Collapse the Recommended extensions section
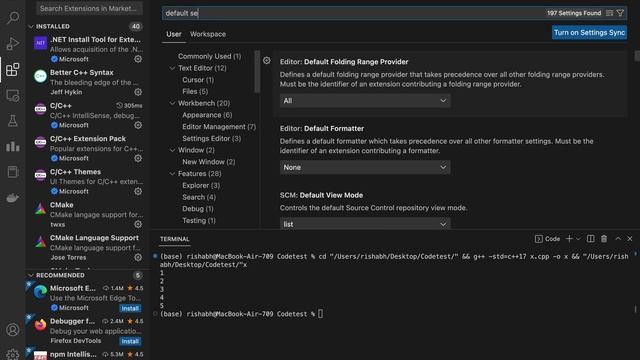Viewport: 640px width, 360px height. point(31,276)
